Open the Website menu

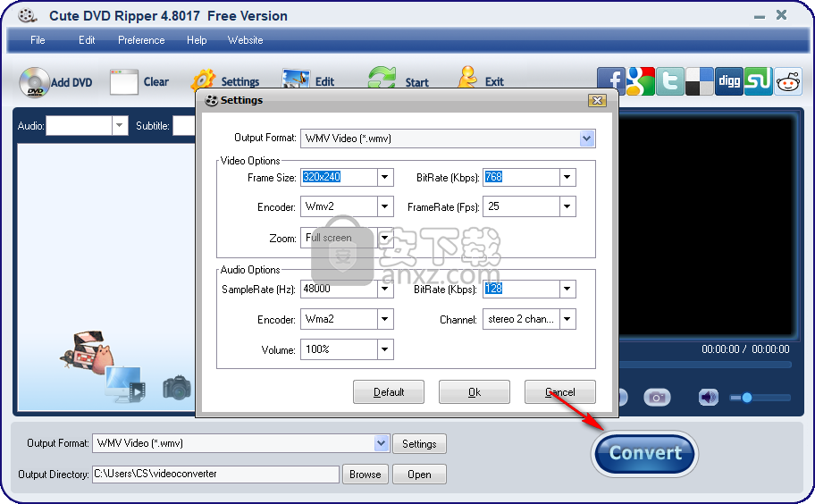click(246, 40)
